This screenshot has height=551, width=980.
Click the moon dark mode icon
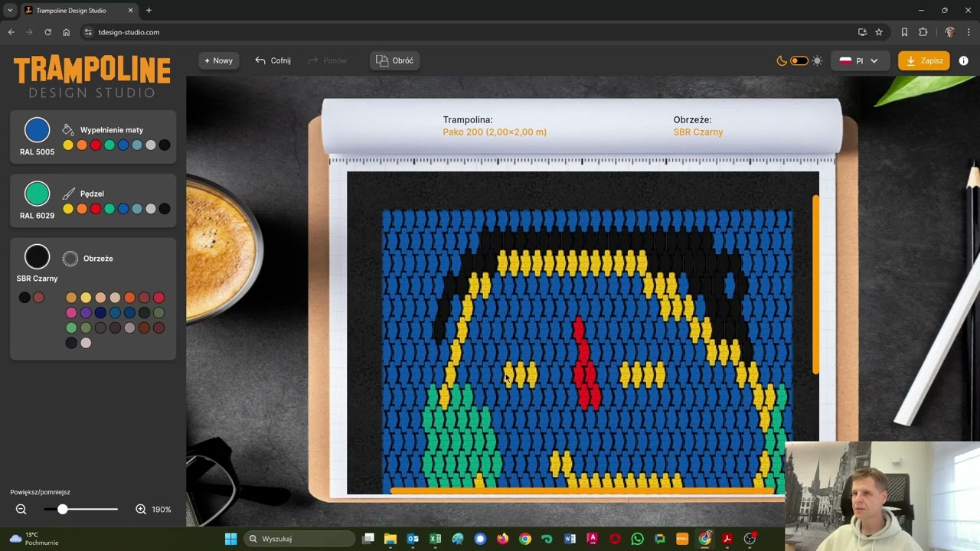point(782,60)
